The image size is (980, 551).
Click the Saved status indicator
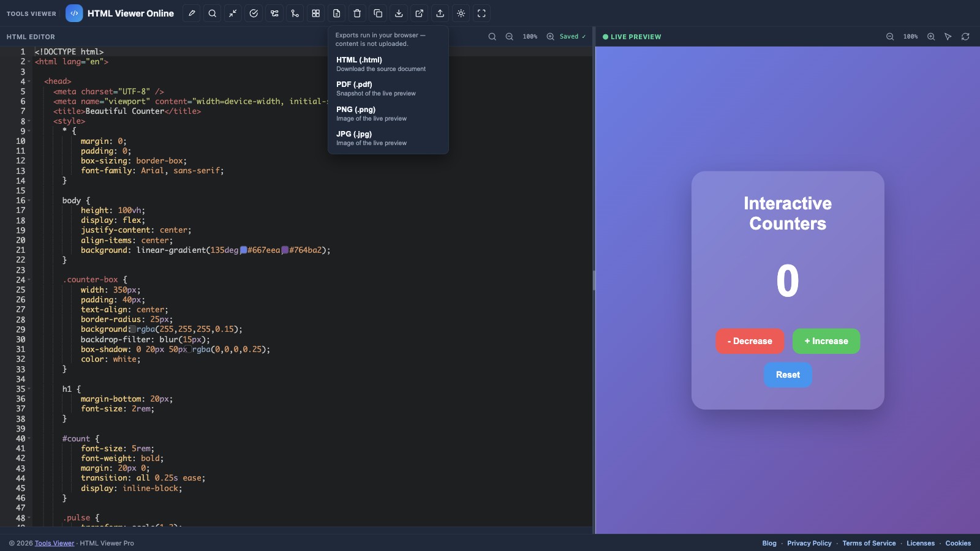coord(573,37)
